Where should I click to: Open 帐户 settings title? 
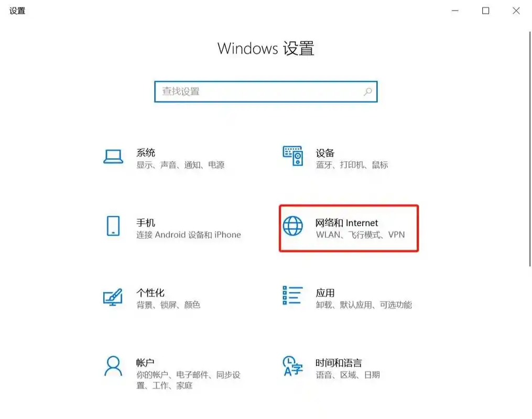click(x=145, y=363)
